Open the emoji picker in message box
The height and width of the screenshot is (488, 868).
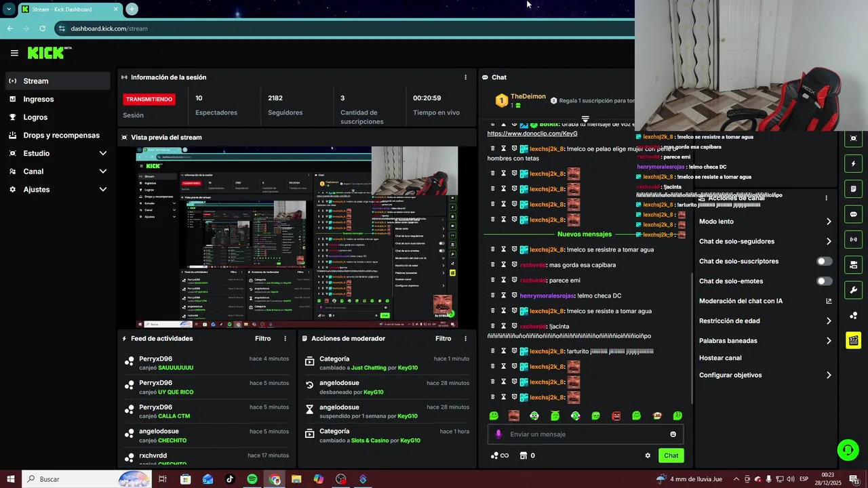point(673,434)
